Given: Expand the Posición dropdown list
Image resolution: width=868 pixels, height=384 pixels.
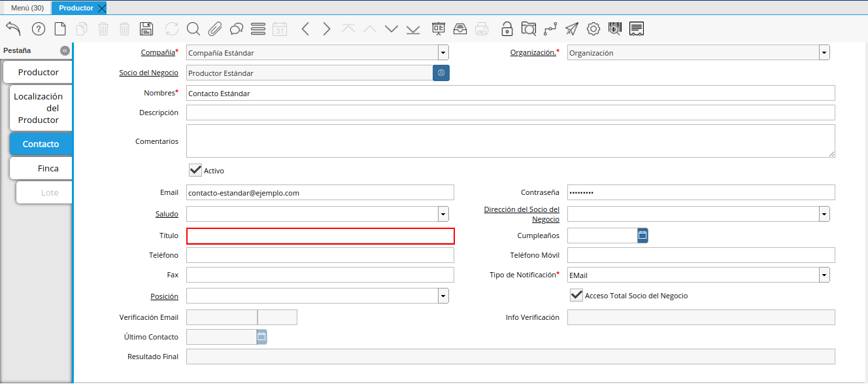Looking at the screenshot, I should [443, 296].
